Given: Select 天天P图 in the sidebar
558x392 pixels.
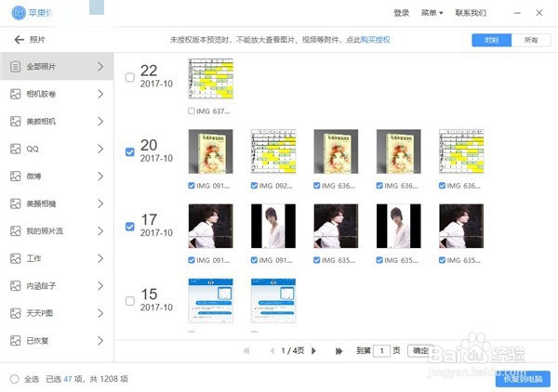Looking at the screenshot, I should 57,313.
